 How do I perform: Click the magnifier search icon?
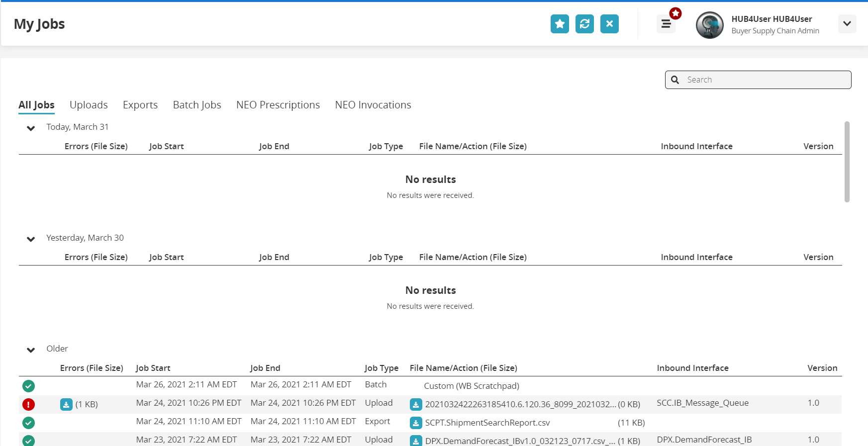click(675, 80)
